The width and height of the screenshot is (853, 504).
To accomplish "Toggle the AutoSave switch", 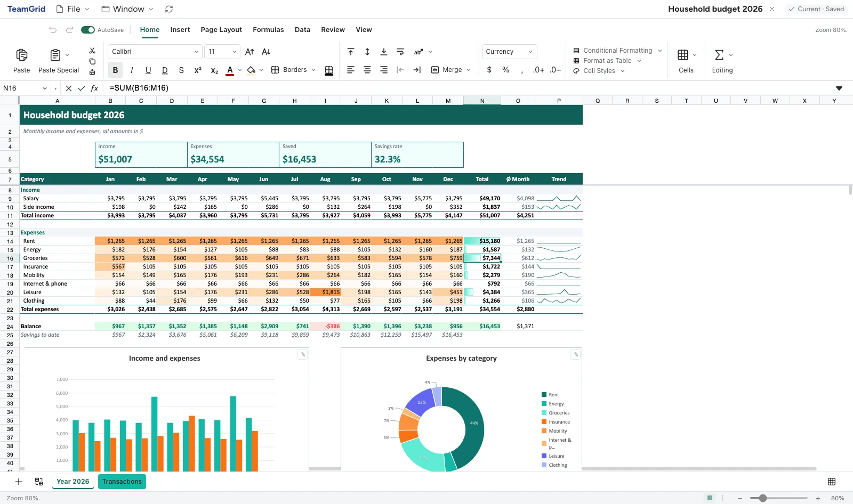I will 88,30.
